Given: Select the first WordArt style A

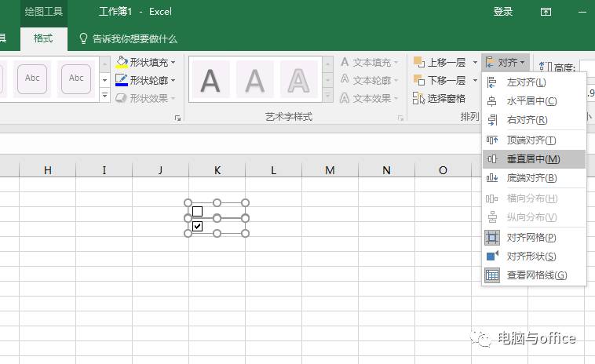Looking at the screenshot, I should (x=210, y=80).
